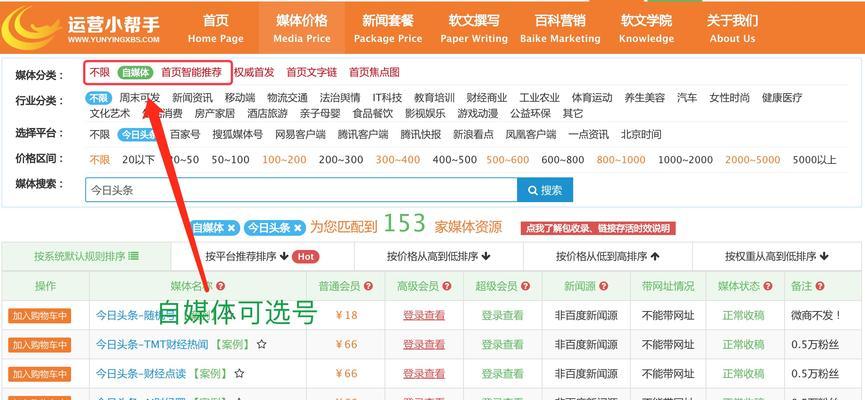Choose the 一点资讯 platform

pyautogui.click(x=588, y=135)
